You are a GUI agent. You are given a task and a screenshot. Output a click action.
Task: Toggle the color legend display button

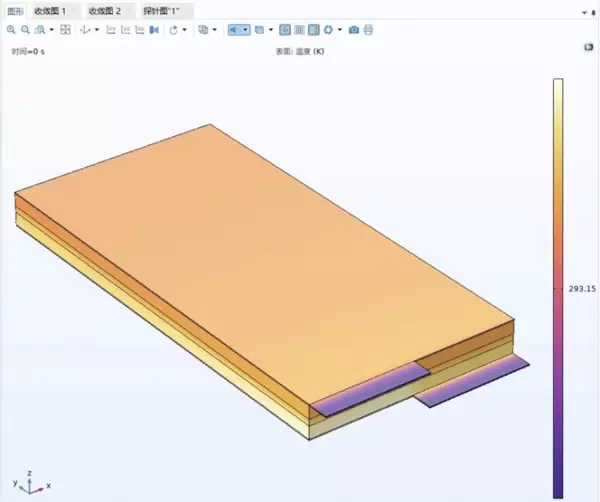click(313, 30)
